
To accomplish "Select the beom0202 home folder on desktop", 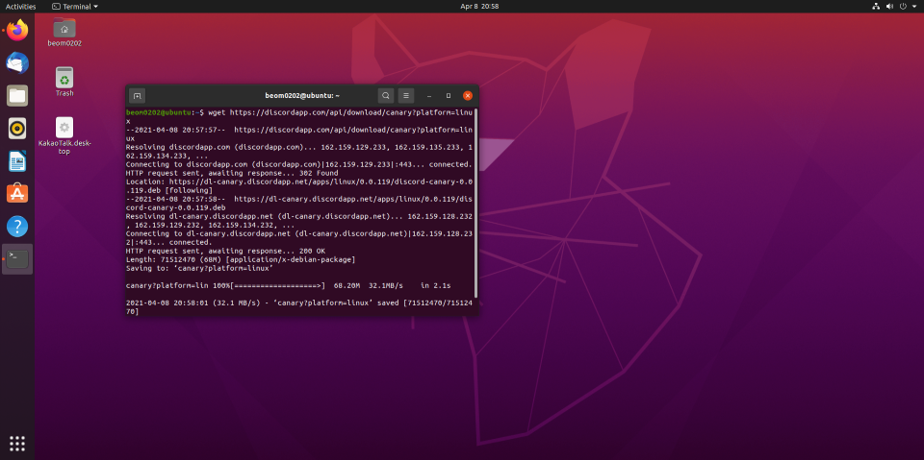I will [x=64, y=30].
